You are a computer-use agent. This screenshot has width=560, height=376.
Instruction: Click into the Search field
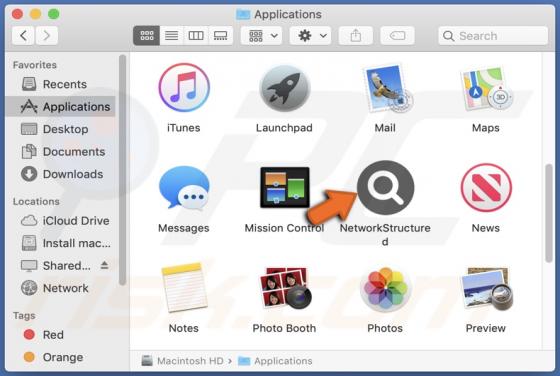click(493, 36)
